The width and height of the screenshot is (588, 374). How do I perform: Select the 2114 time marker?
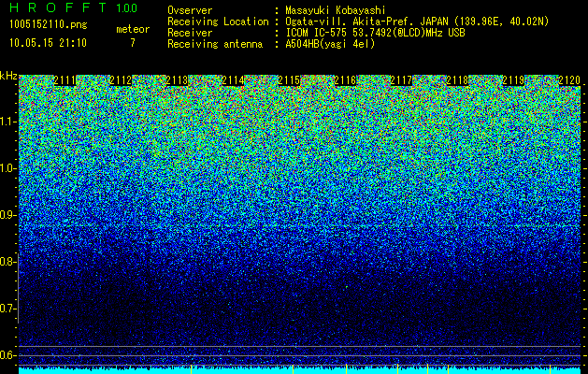tap(233, 80)
